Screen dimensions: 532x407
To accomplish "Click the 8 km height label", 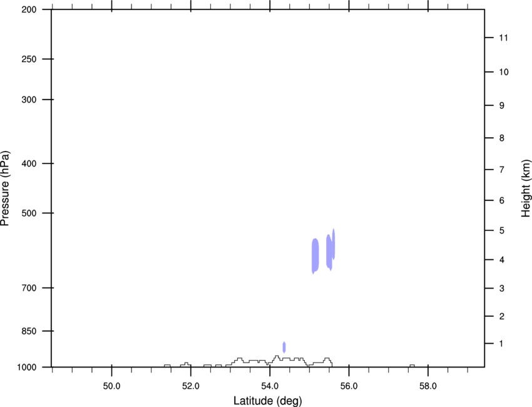I will click(x=501, y=138).
